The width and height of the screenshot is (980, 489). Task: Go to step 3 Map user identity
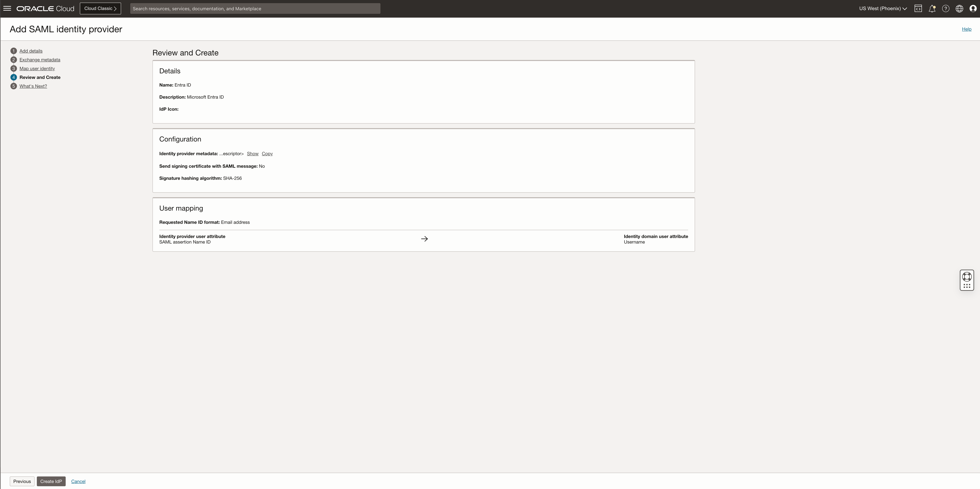click(x=37, y=68)
